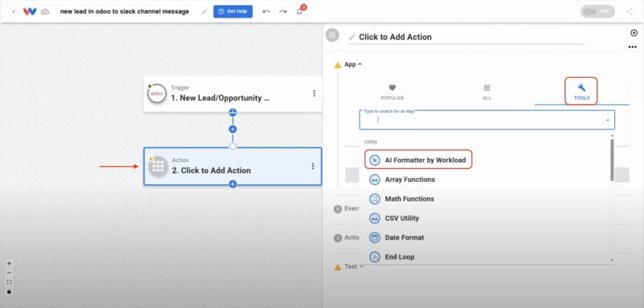The width and height of the screenshot is (644, 308).
Task: Click the grid app icon beside action title
Action: click(332, 35)
